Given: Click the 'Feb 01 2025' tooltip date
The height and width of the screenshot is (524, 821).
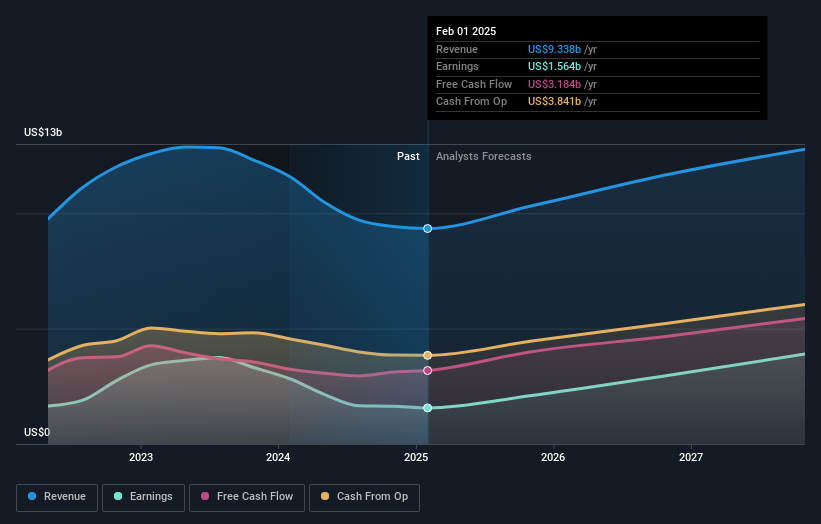Looking at the screenshot, I should click(x=466, y=31).
